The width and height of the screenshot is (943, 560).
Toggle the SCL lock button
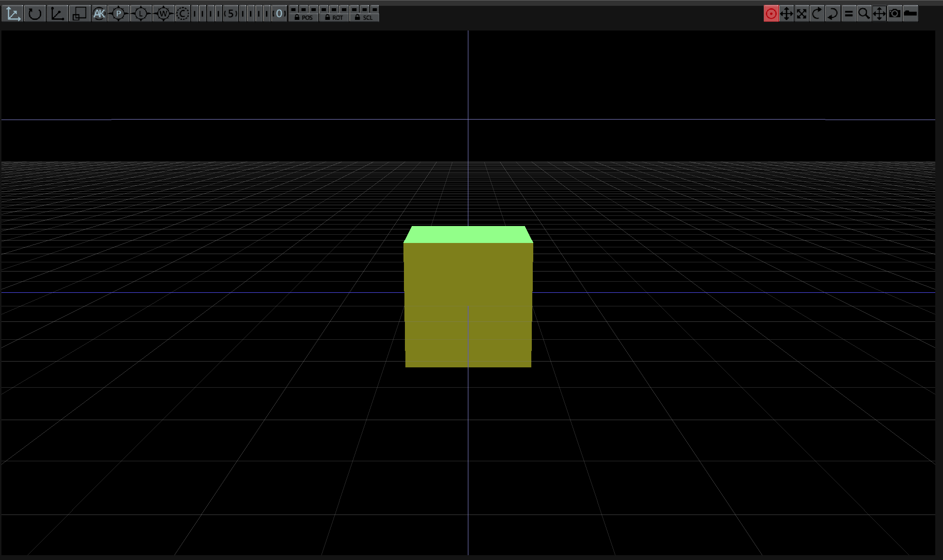(x=364, y=17)
